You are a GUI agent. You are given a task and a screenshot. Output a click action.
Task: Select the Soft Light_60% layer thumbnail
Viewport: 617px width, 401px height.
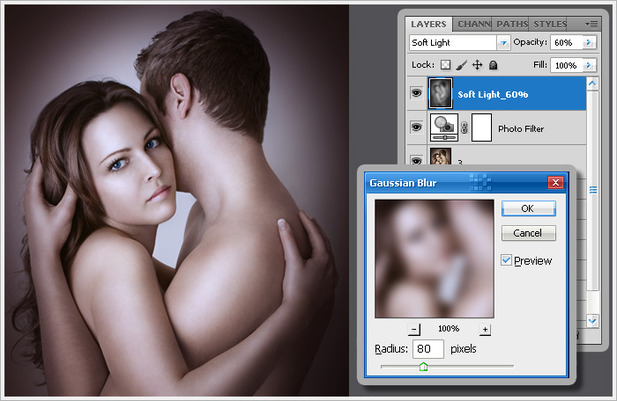[x=440, y=93]
